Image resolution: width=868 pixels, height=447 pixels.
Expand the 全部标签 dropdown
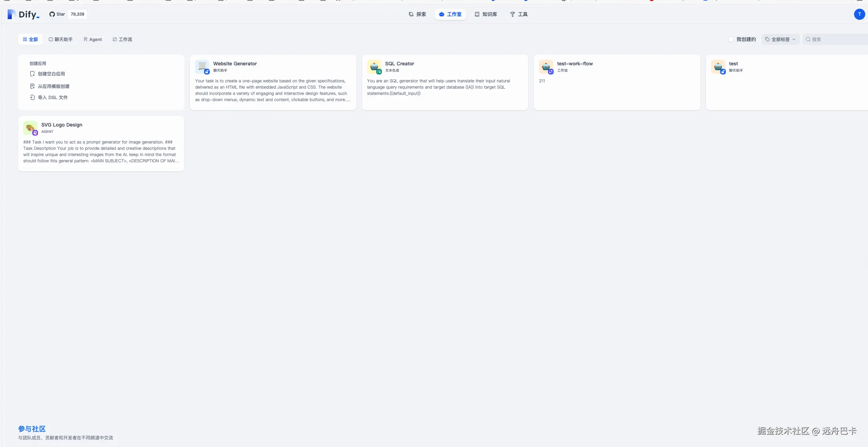(x=780, y=40)
